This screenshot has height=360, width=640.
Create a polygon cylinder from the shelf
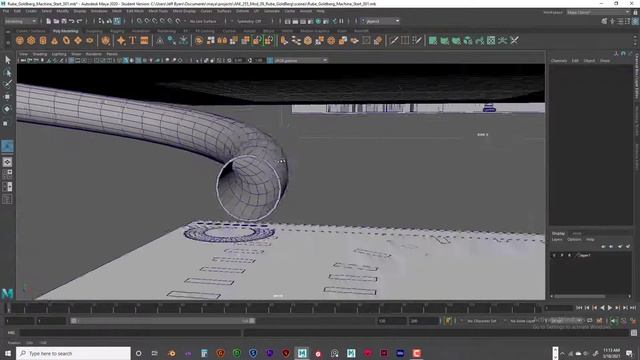coord(43,40)
